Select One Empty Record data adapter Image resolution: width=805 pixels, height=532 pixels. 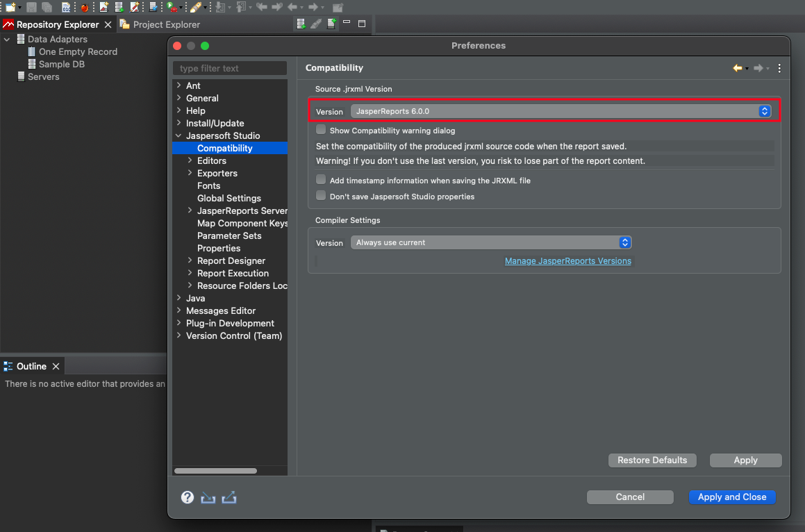[x=72, y=51]
